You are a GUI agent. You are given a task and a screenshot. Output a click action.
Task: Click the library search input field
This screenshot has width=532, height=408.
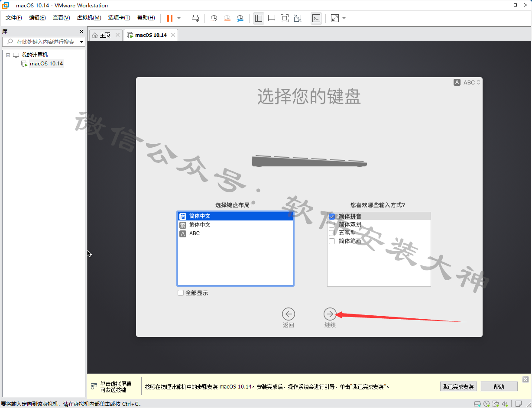(x=44, y=42)
